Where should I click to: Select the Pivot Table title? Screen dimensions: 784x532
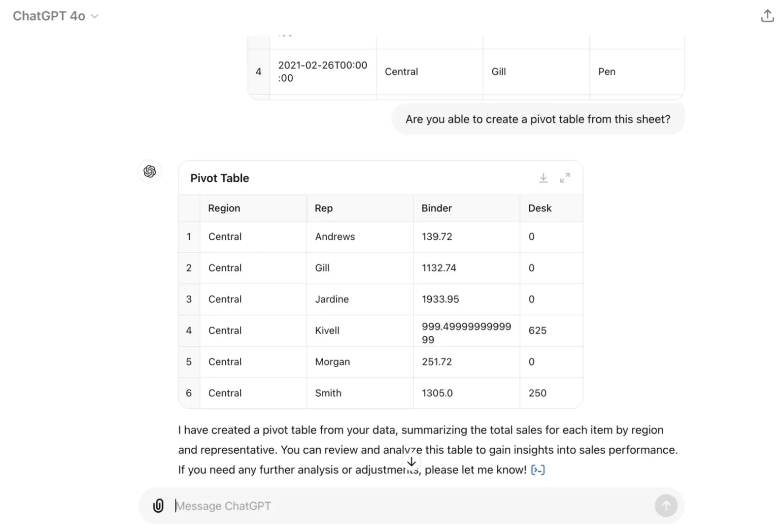coord(220,178)
